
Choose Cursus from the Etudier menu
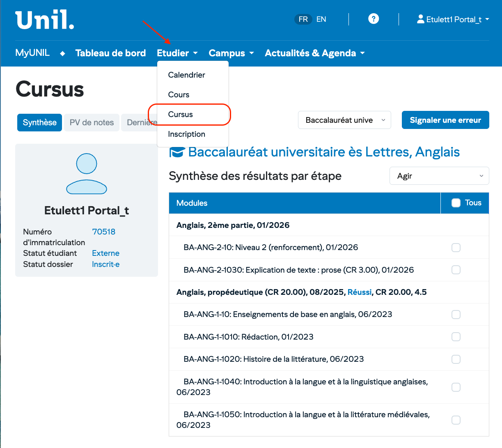(x=180, y=115)
